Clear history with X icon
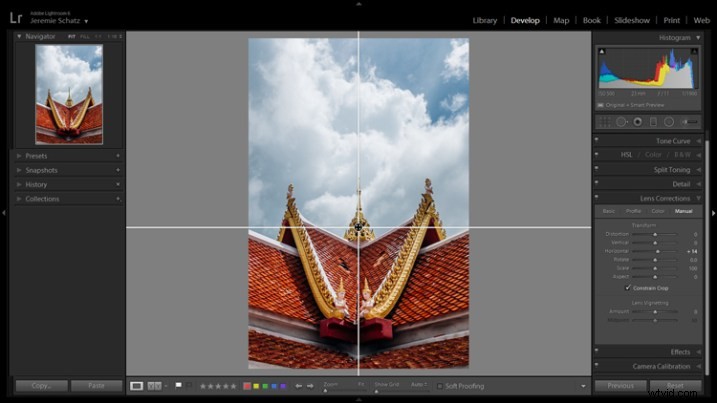Screen dimensions: 717x403 click(118, 184)
